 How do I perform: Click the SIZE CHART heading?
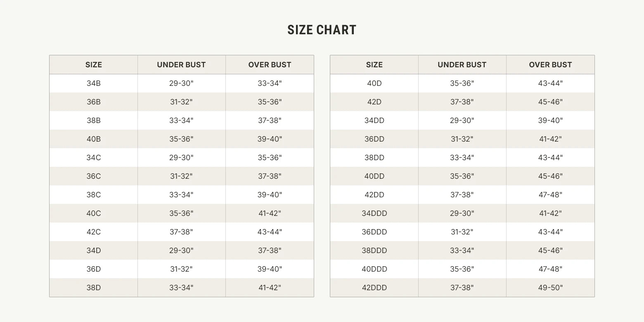[x=322, y=30]
